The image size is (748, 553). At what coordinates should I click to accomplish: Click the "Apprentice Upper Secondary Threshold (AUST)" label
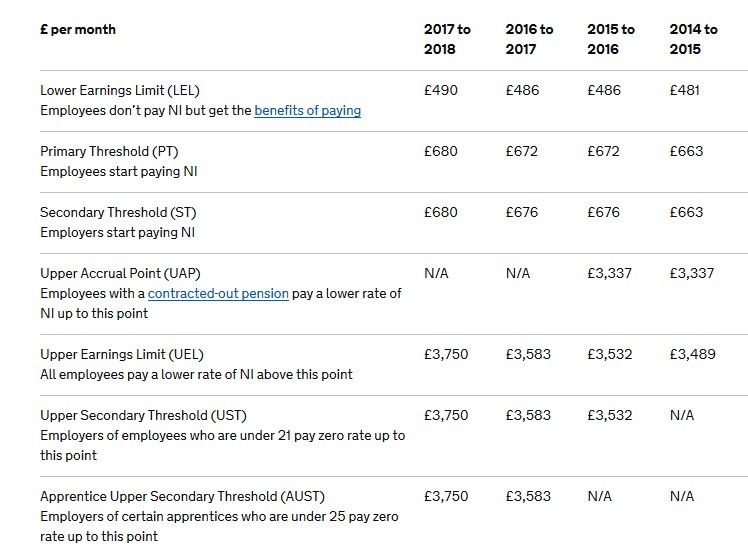pyautogui.click(x=182, y=497)
